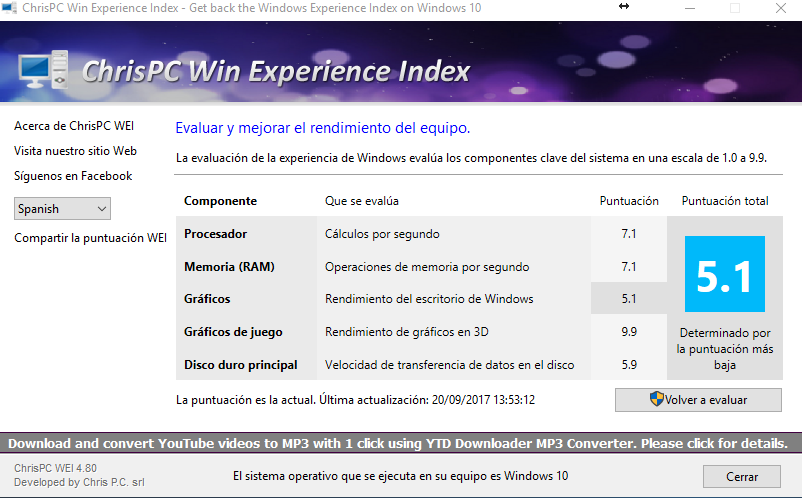This screenshot has width=802, height=498.
Task: Open the Acerca de ChrisPC WEI link
Action: [x=74, y=126]
